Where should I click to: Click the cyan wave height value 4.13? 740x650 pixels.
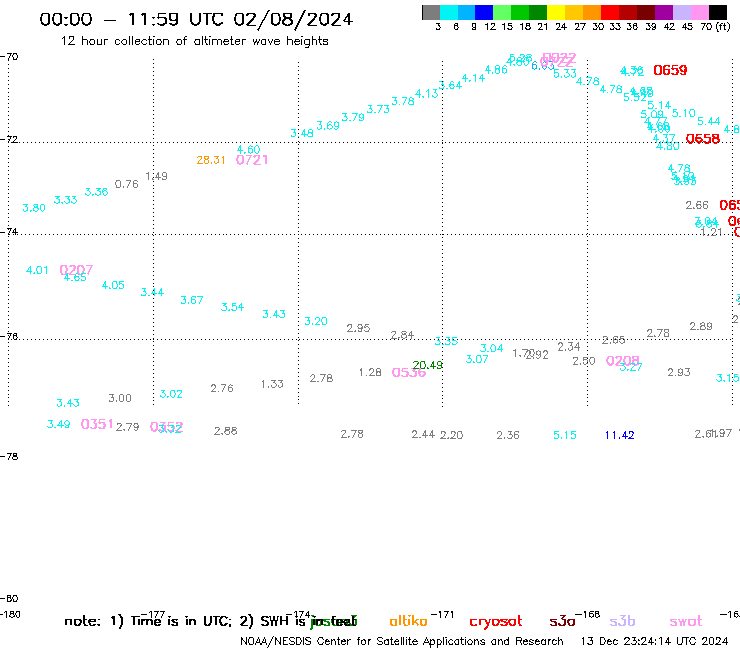click(x=427, y=93)
